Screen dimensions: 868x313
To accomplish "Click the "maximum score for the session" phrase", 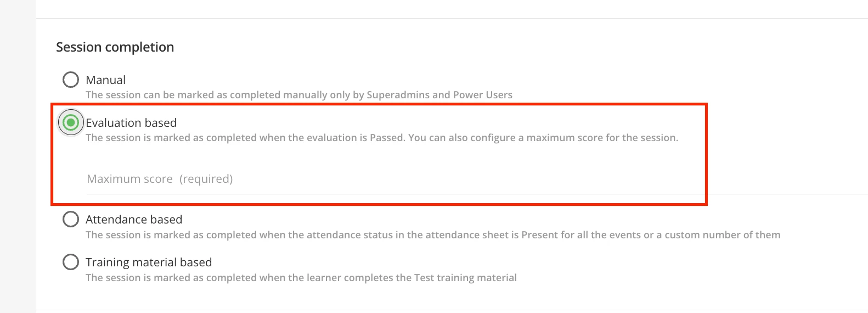I will tap(601, 138).
